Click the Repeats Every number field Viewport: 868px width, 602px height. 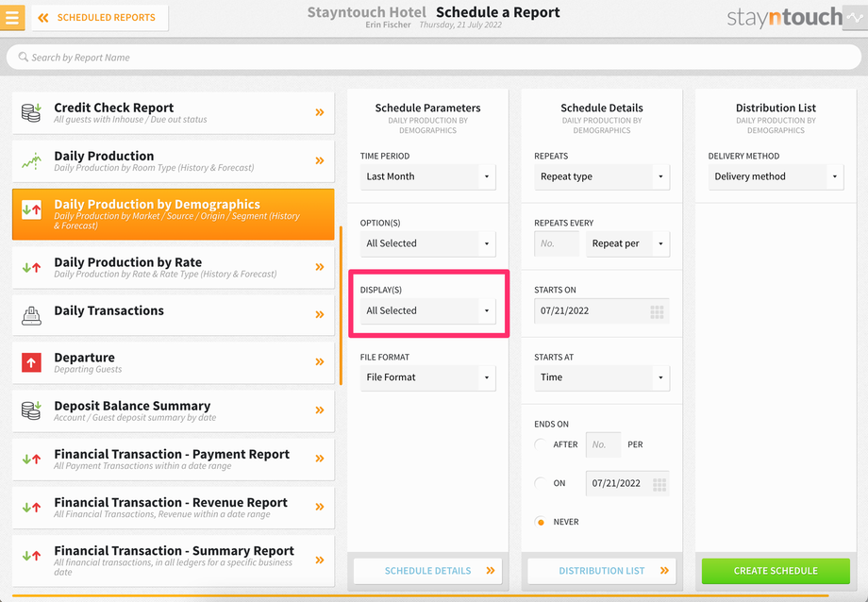pos(557,243)
